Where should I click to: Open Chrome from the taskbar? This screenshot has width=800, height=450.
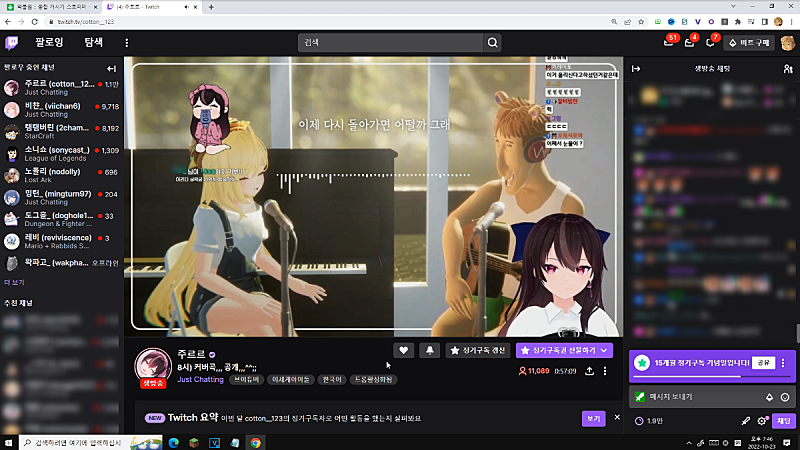click(255, 443)
